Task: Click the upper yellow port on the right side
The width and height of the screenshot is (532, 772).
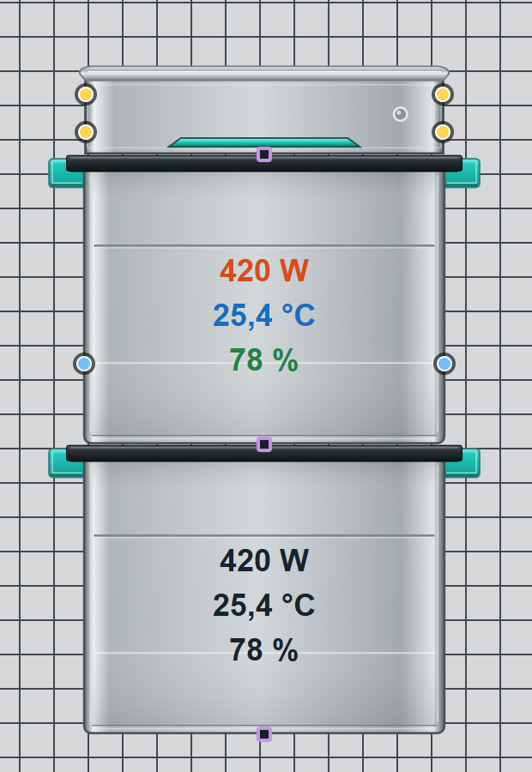Action: click(x=443, y=94)
